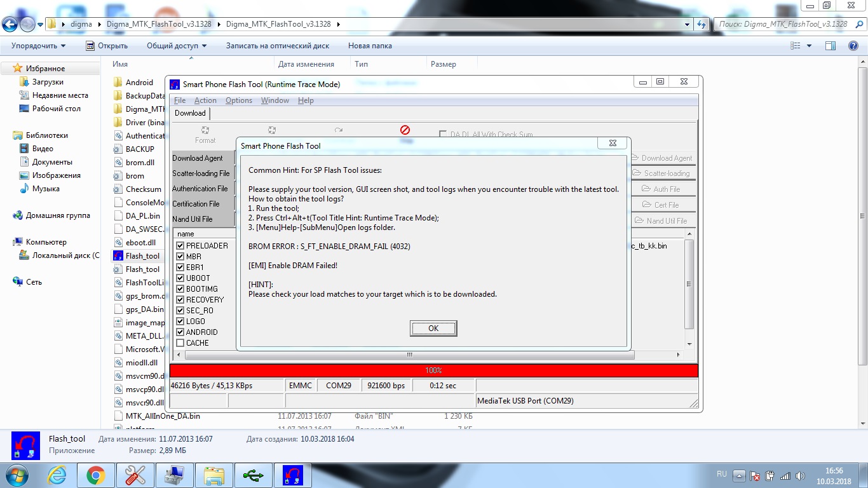Uncheck the LOGO partition checkbox
The width and height of the screenshot is (868, 488).
tap(180, 322)
